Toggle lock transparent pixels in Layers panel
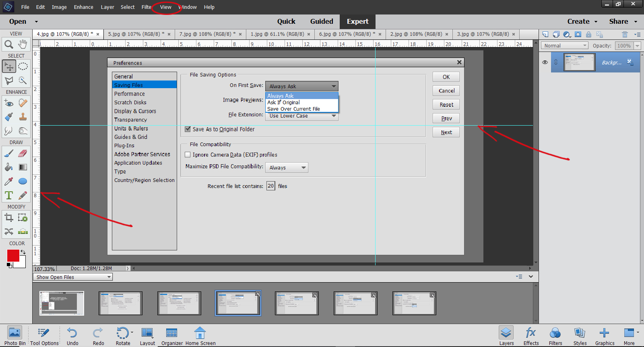Viewport: 644px width, 347px height. (x=600, y=34)
